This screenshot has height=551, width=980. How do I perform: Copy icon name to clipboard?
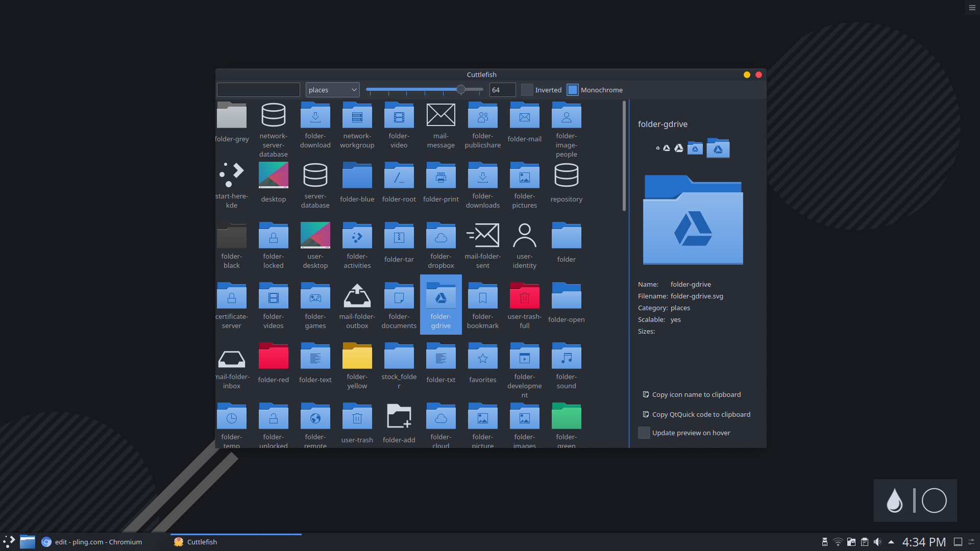[x=692, y=394]
